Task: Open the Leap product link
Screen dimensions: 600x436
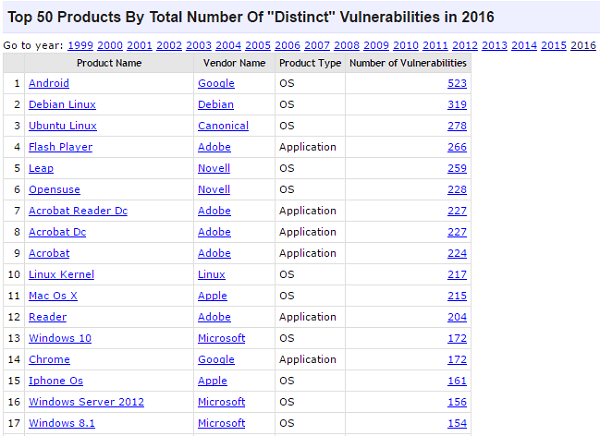Action: [41, 168]
